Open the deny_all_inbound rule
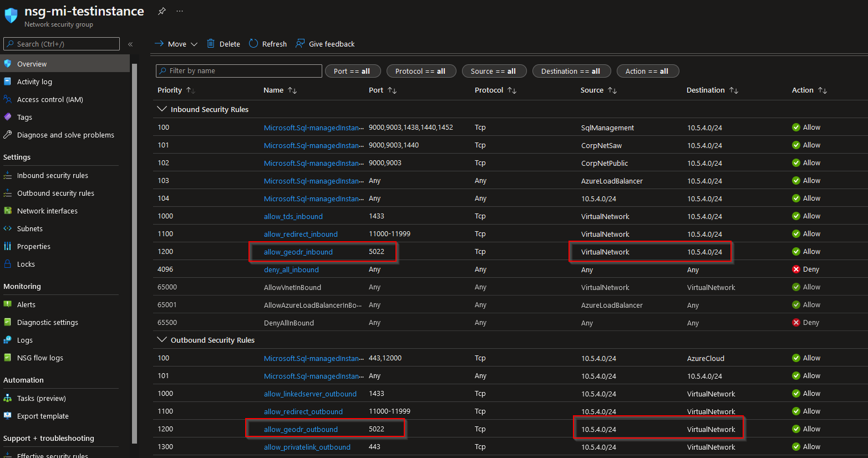 [x=291, y=269]
